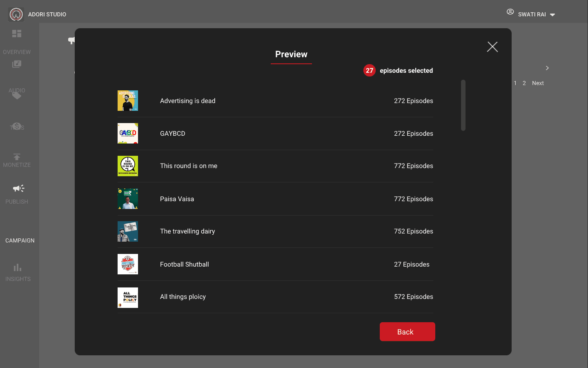Image resolution: width=588 pixels, height=368 pixels.
Task: Open the Tags icon in sidebar
Action: (17, 96)
